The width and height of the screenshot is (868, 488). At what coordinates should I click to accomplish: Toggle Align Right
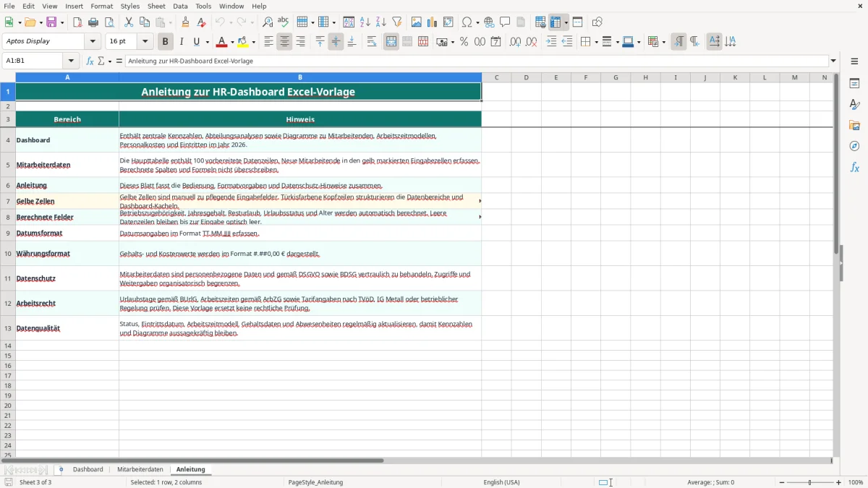coord(300,42)
